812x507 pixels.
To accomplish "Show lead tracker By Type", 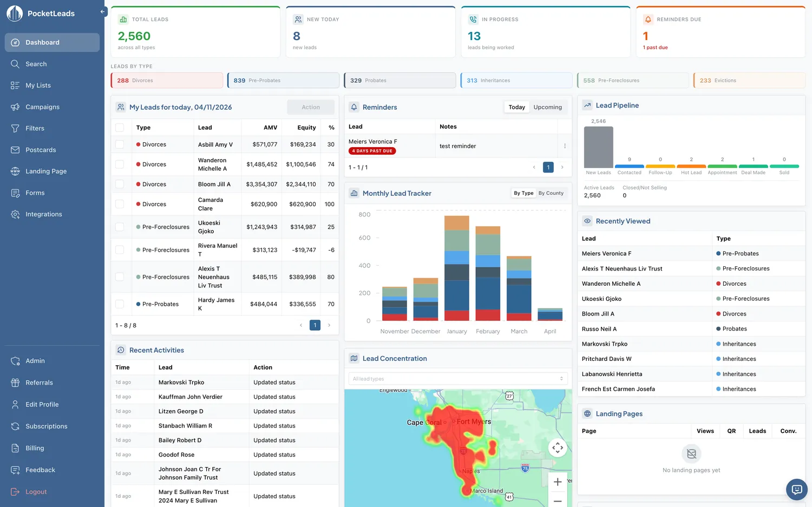I will 523,193.
